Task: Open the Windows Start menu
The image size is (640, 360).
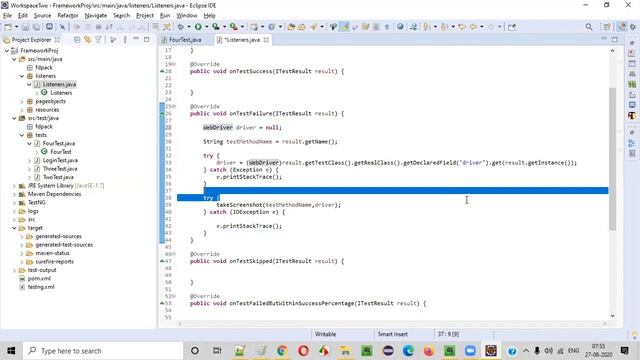Action: (11, 351)
